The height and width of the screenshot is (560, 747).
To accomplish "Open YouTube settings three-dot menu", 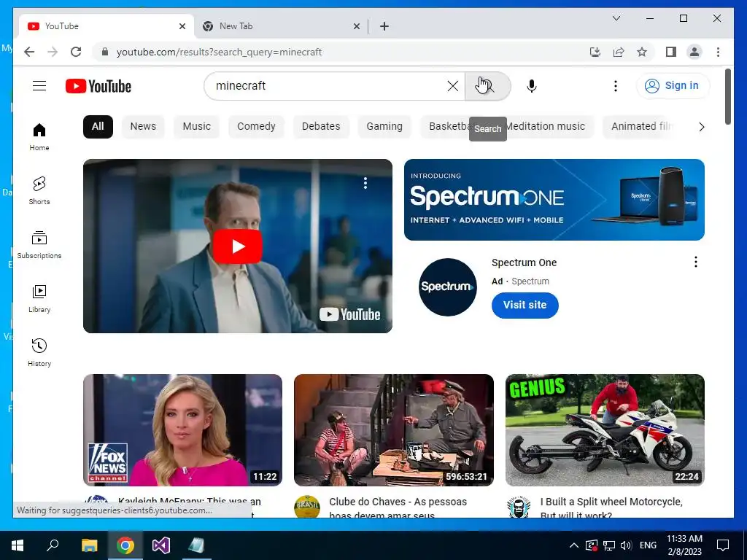I will tap(616, 86).
